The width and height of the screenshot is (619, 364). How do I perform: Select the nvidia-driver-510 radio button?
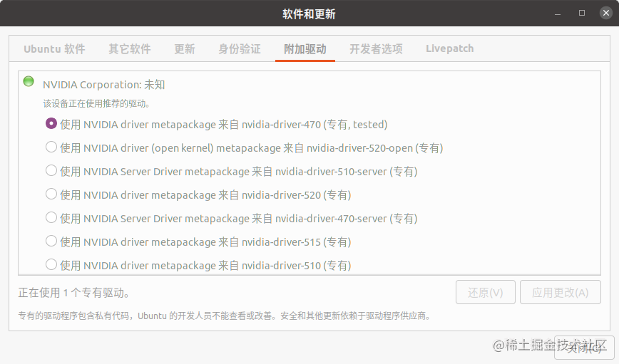[51, 264]
